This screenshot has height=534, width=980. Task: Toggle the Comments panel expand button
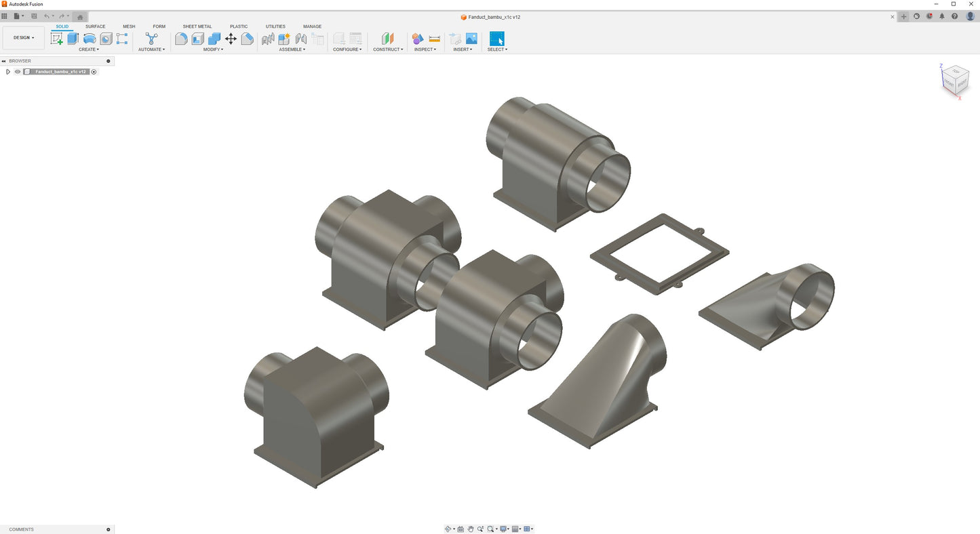[x=109, y=529]
